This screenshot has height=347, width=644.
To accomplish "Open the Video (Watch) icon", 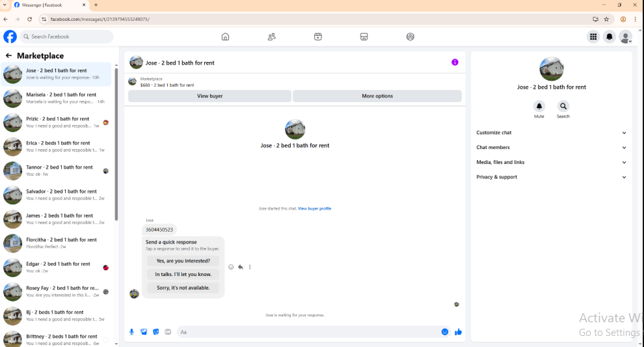I will (x=318, y=36).
